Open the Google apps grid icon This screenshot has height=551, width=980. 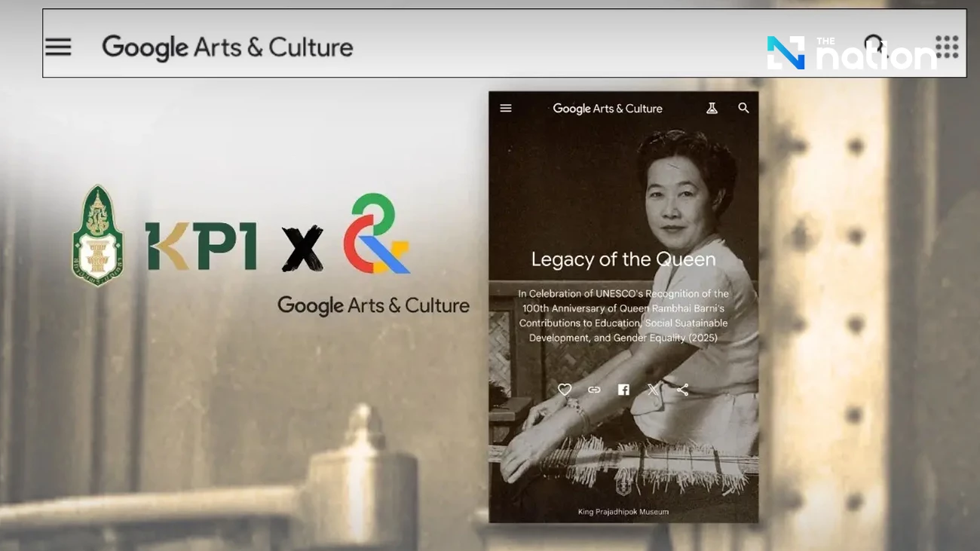point(947,47)
